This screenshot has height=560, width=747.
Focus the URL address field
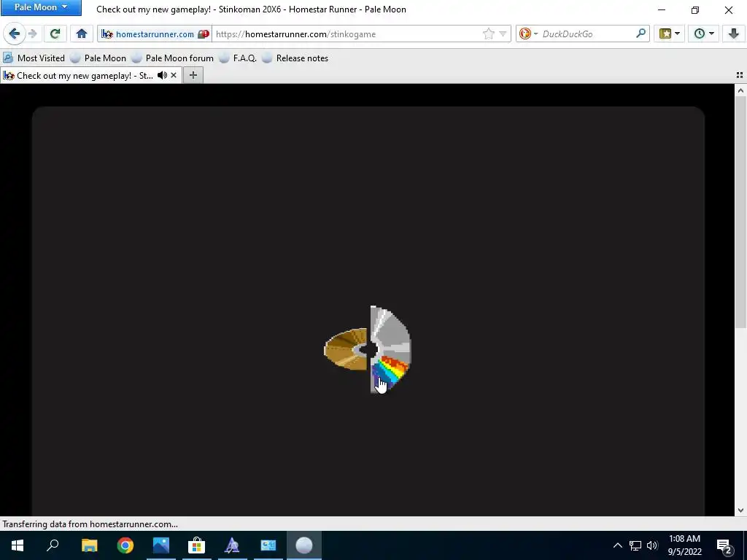[347, 34]
